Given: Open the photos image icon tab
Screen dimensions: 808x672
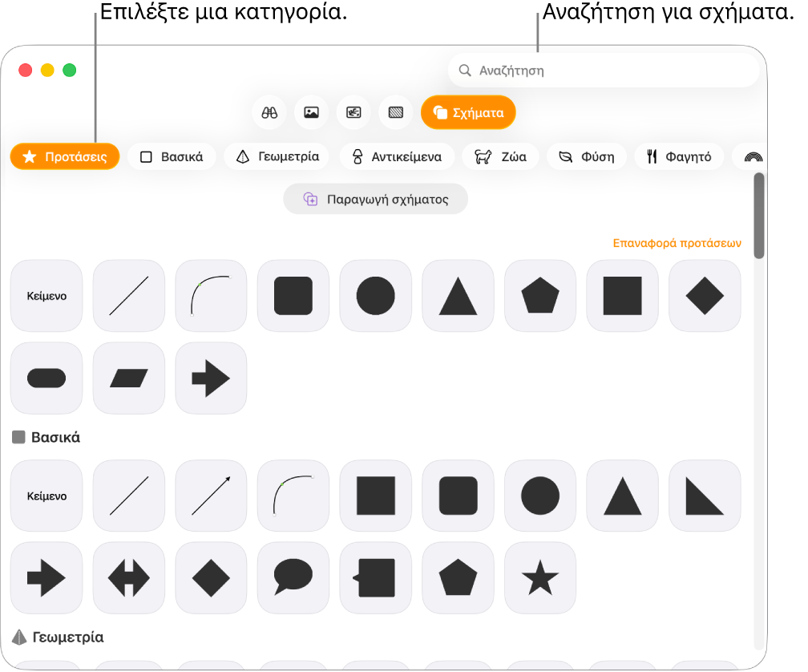Looking at the screenshot, I should coord(311,112).
